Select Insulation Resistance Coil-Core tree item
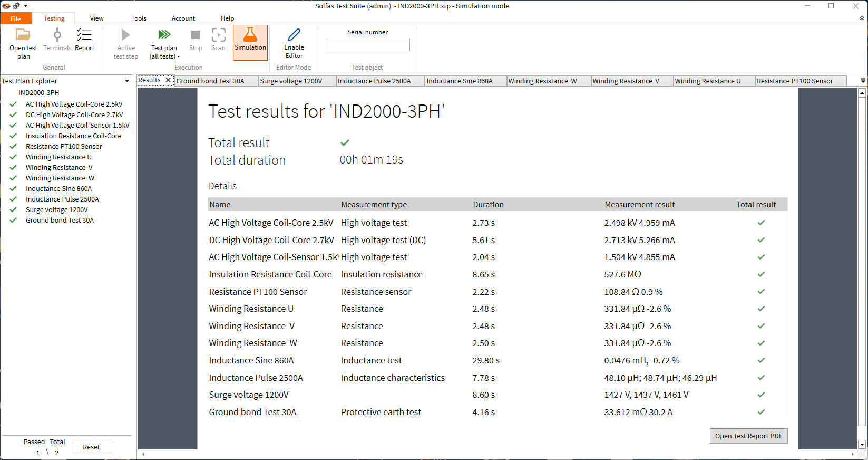Viewport: 868px width, 460px height. (73, 136)
